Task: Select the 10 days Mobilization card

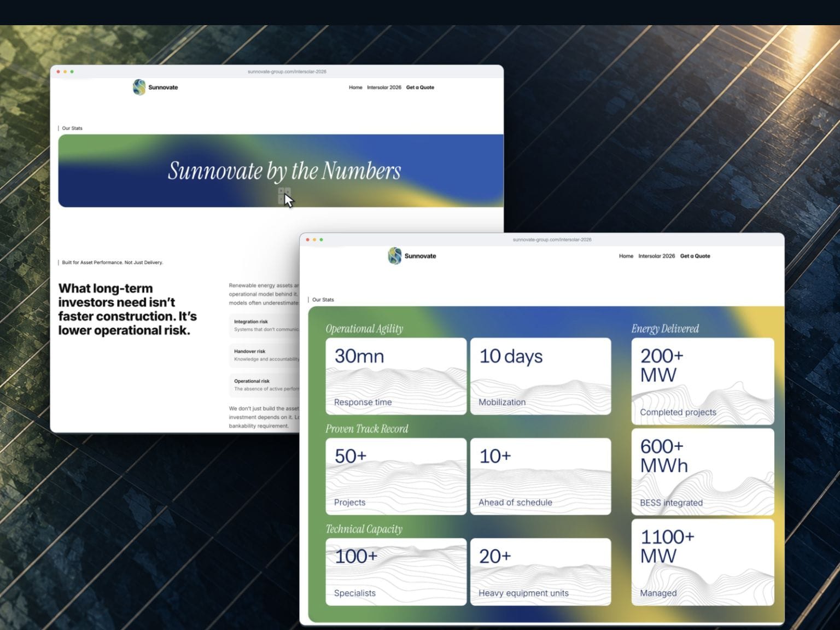Action: pyautogui.click(x=540, y=376)
